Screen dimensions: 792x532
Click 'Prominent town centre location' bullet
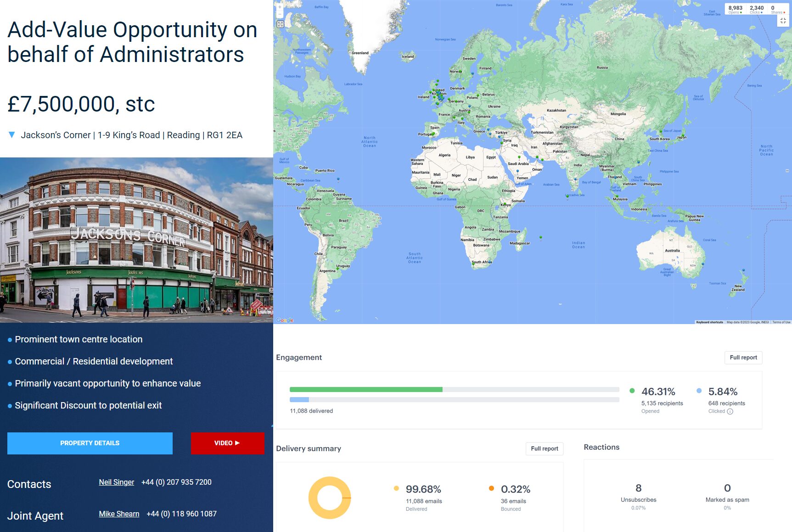[79, 339]
